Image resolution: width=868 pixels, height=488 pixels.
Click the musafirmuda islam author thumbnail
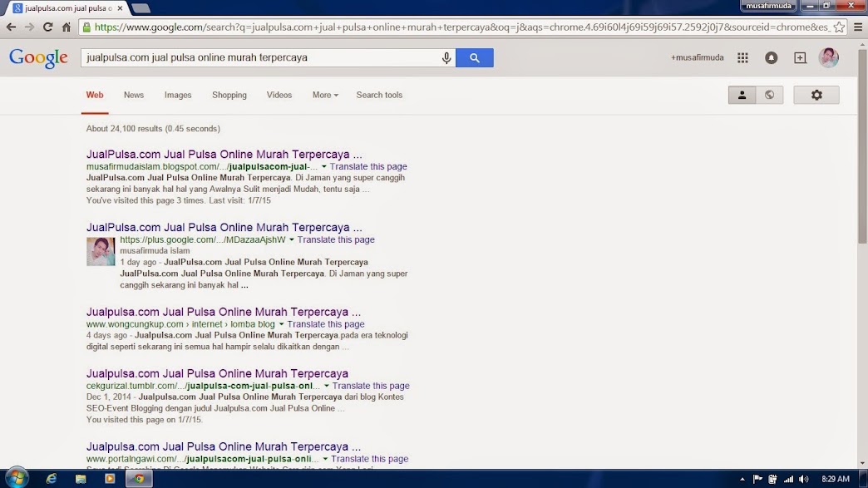[x=101, y=252]
